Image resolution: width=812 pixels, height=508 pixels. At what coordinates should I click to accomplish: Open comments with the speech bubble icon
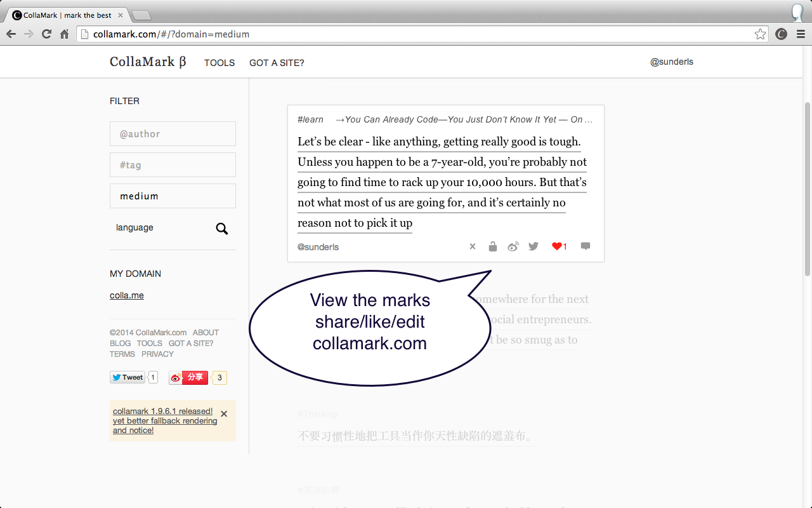click(586, 246)
